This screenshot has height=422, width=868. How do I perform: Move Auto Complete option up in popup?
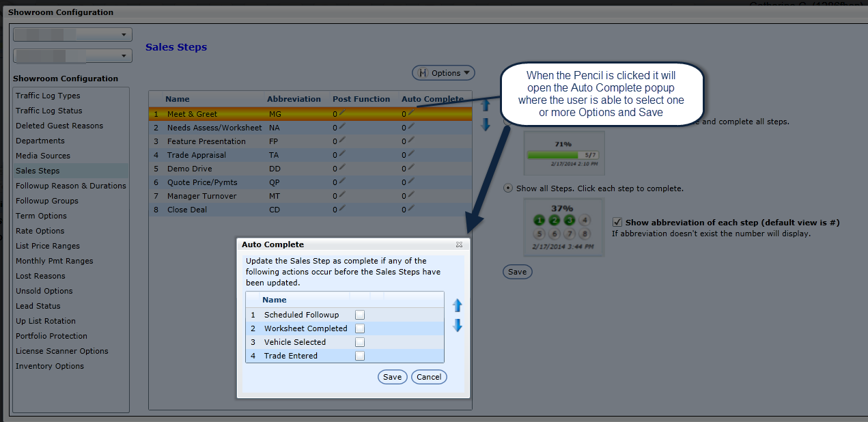tap(458, 305)
